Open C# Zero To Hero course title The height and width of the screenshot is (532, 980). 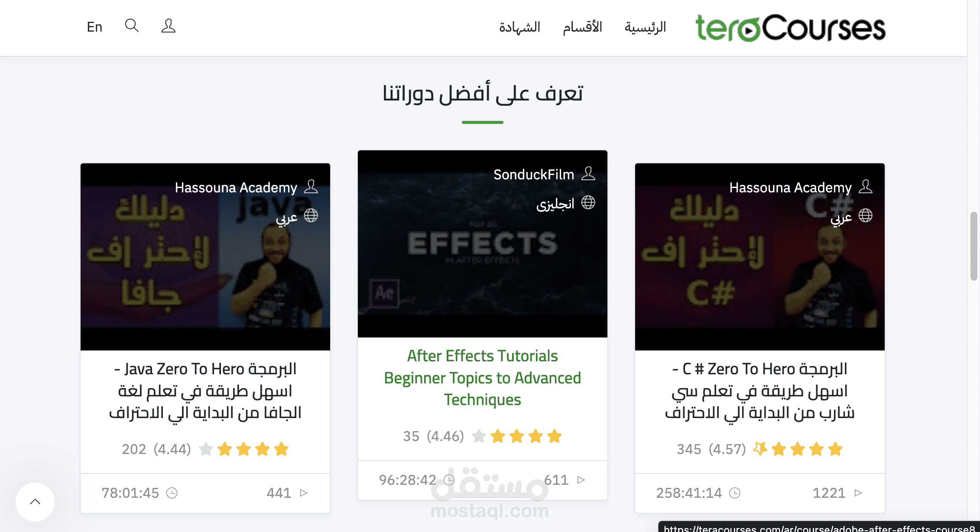point(759,390)
